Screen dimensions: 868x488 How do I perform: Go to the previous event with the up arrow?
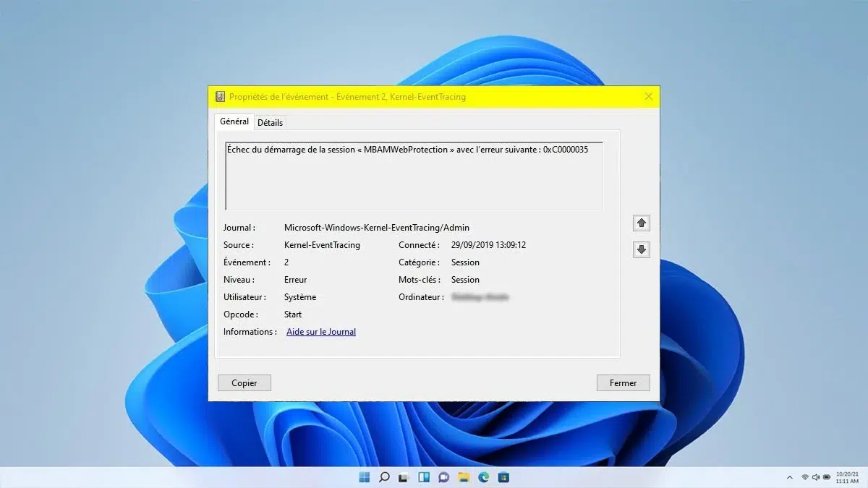click(x=641, y=223)
